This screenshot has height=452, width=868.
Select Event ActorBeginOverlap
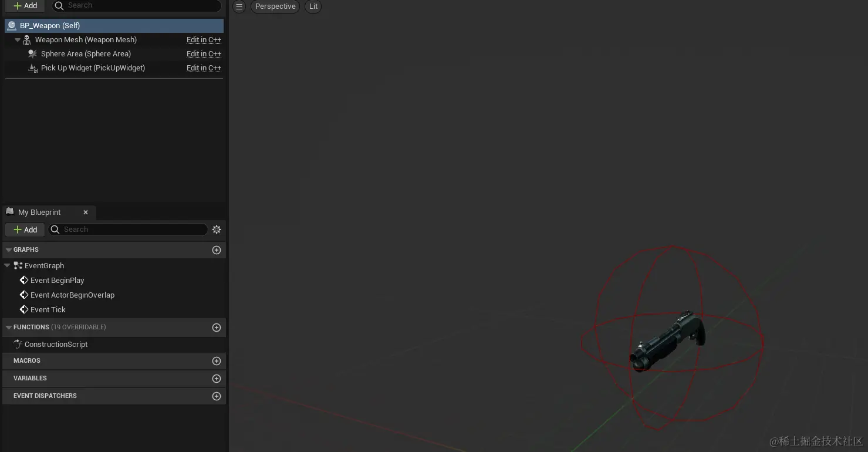tap(72, 295)
